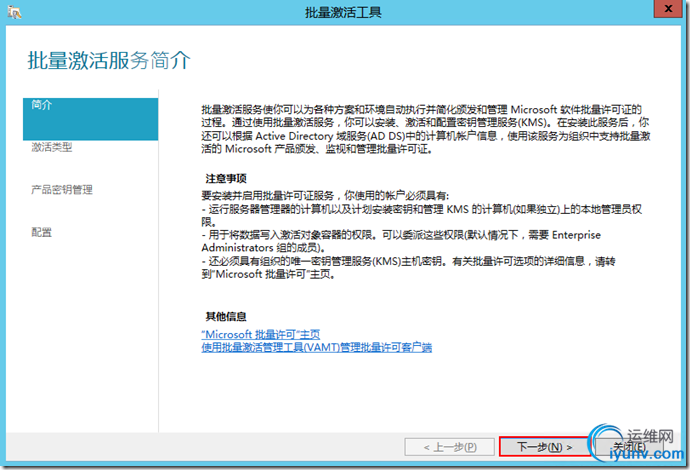Click the 关闭 button at bottom
Viewport: 690px width, 470px height.
629,448
